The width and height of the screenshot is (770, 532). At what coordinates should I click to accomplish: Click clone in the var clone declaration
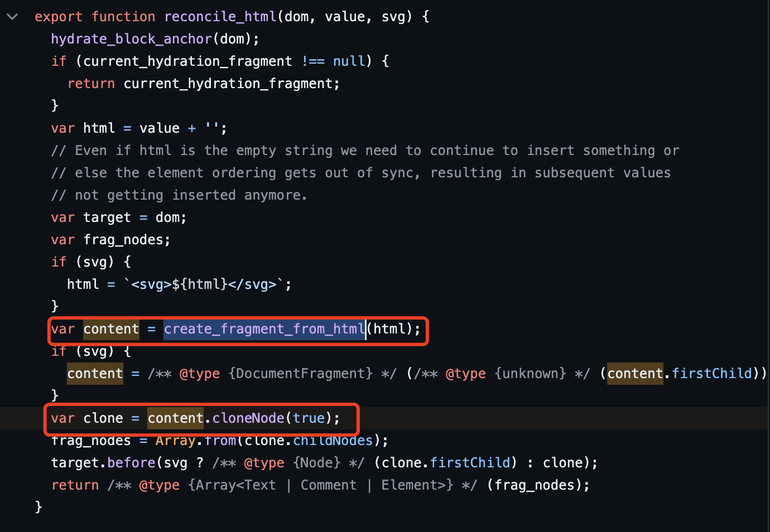103,418
